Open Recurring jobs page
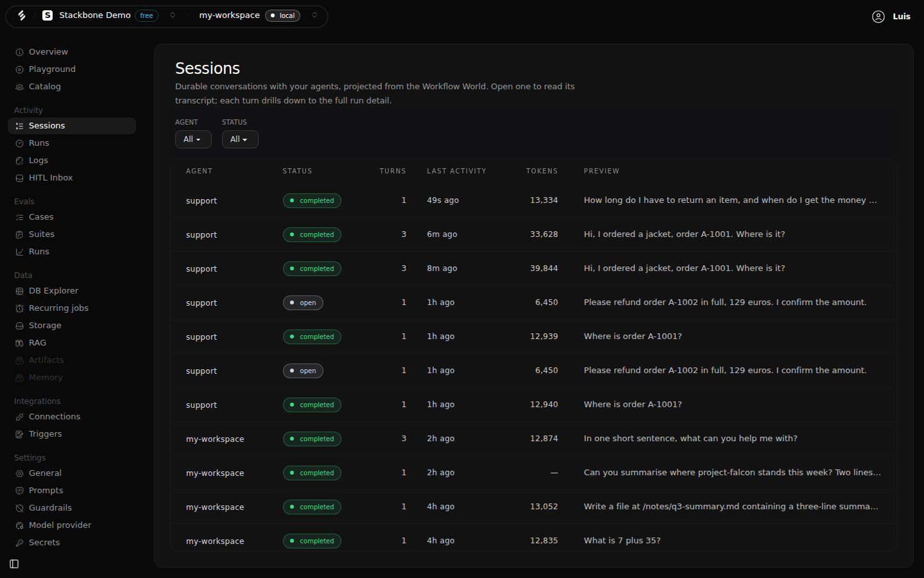Image resolution: width=924 pixels, height=578 pixels. [x=72, y=308]
